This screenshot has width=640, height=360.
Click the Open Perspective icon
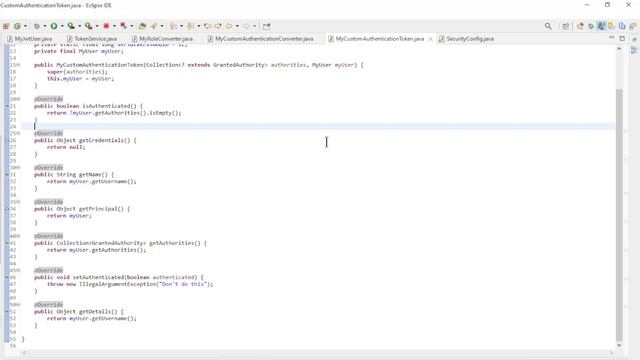565,26
